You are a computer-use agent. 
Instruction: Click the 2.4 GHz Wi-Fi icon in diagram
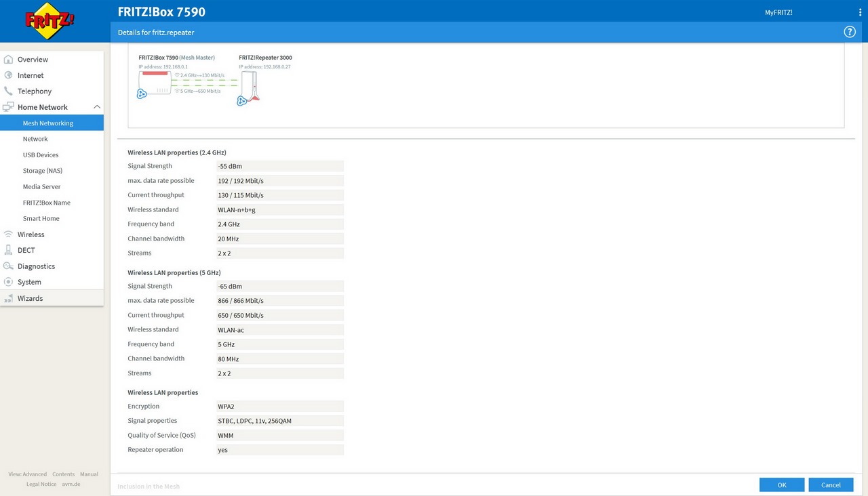(177, 75)
